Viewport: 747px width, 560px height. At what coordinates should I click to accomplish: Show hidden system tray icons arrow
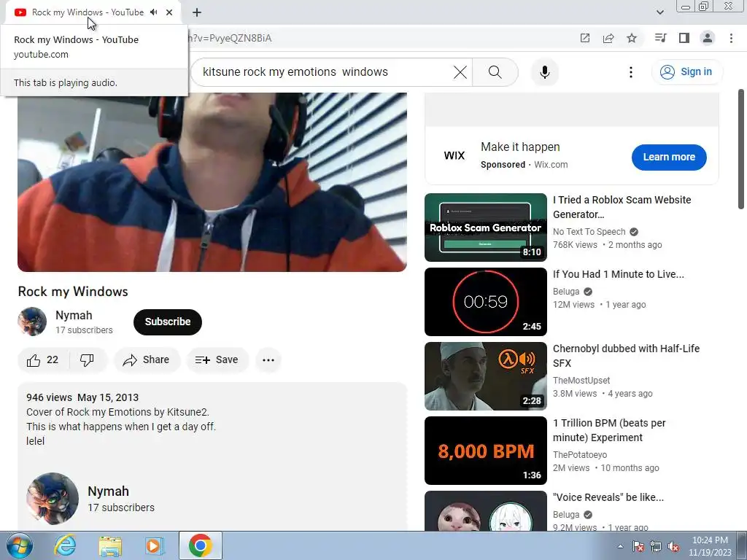pyautogui.click(x=620, y=546)
